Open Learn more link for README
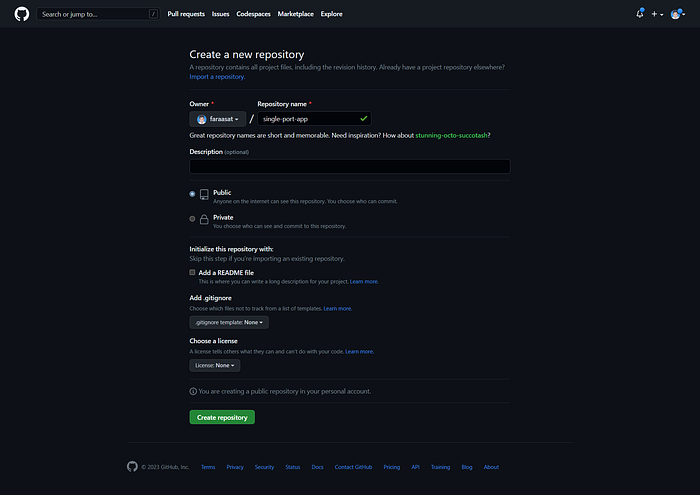Screen dimensions: 700x495 click(364, 282)
